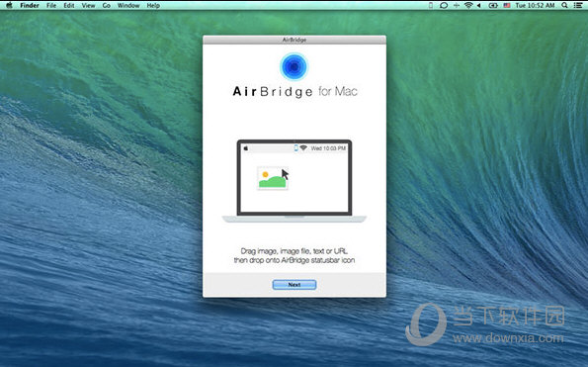Click the plus-shaped menu bar icon
This screenshot has width=588, height=367.
click(x=457, y=5)
